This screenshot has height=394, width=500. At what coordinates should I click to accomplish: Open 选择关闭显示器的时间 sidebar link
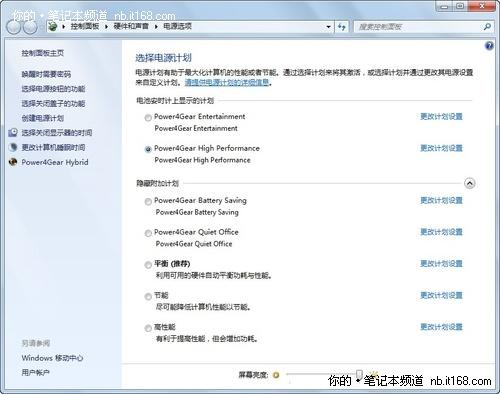tap(57, 133)
